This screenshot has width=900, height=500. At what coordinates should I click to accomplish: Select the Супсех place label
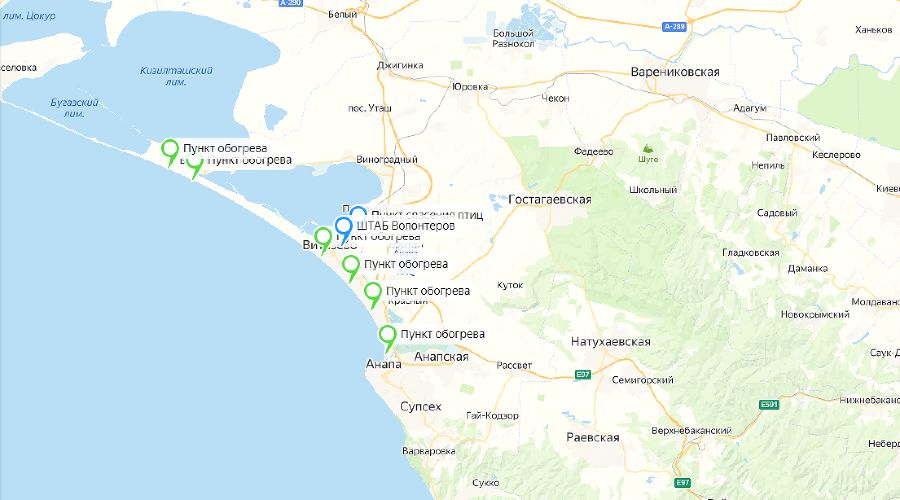coord(421,406)
